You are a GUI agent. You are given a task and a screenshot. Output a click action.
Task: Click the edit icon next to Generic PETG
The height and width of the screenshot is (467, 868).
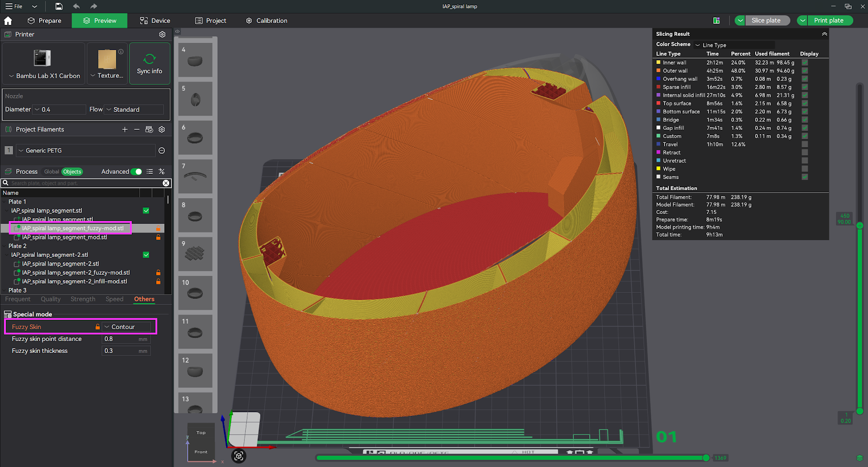coord(162,150)
